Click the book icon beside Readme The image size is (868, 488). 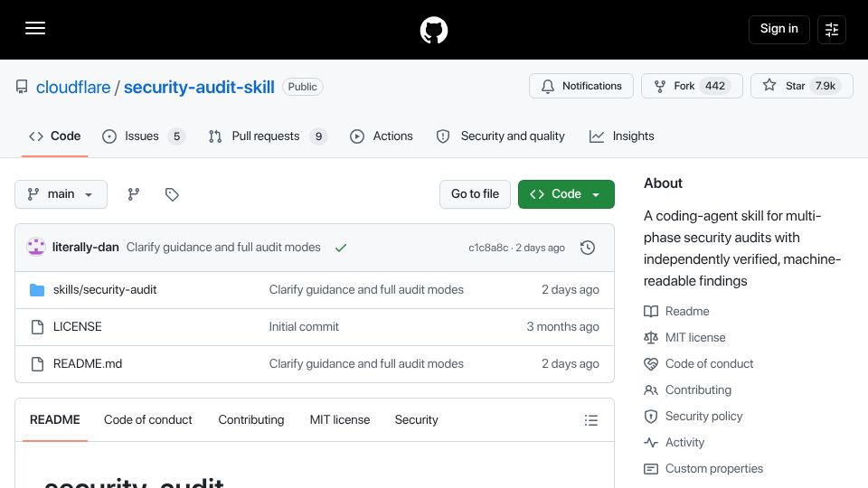651,311
